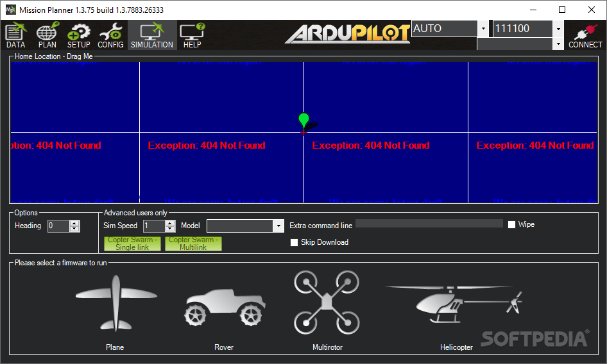The width and height of the screenshot is (607, 364).
Task: Open the DATA flight data screen
Action: point(16,35)
